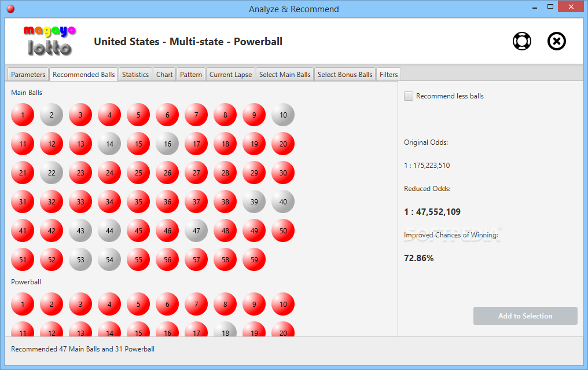Switch to the Filters tab
The height and width of the screenshot is (370, 588).
pyautogui.click(x=388, y=74)
